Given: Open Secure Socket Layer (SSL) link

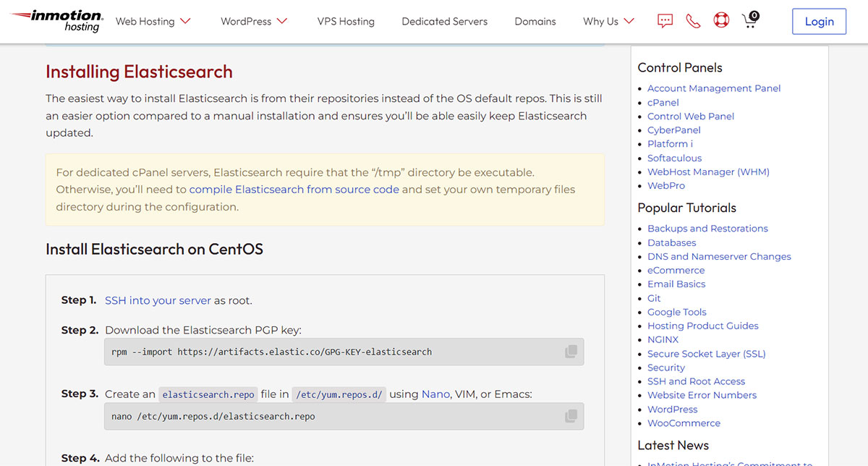Looking at the screenshot, I should tap(707, 354).
